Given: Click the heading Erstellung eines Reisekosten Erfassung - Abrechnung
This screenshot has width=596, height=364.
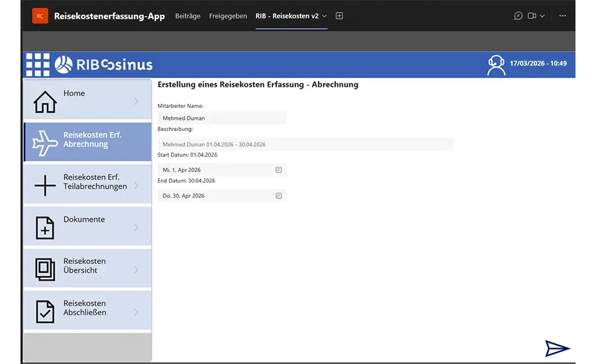Looking at the screenshot, I should (x=258, y=85).
